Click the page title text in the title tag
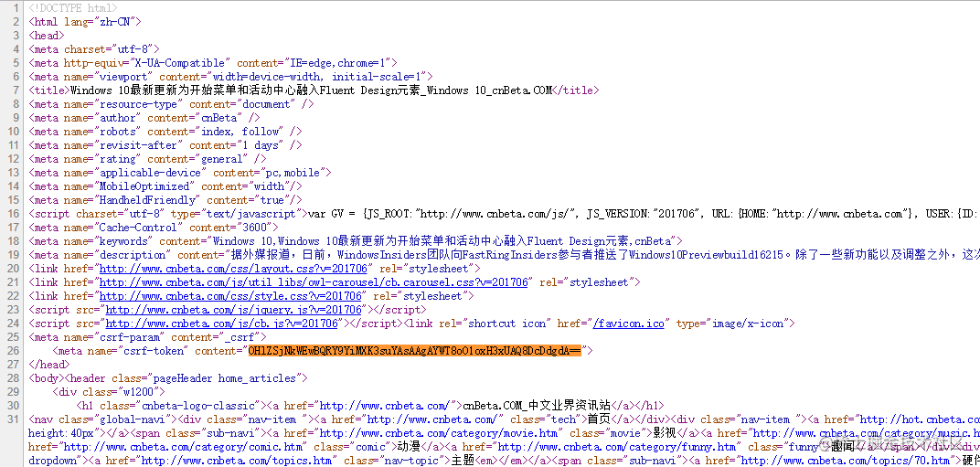The image size is (980, 467). [311, 90]
